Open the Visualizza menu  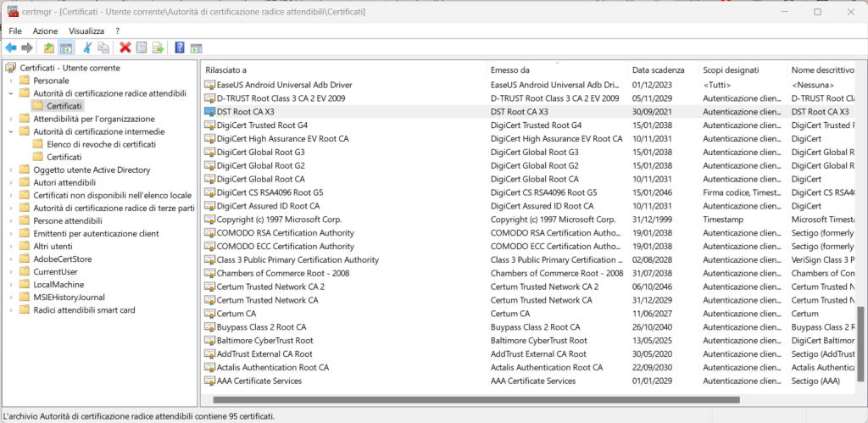(x=86, y=31)
